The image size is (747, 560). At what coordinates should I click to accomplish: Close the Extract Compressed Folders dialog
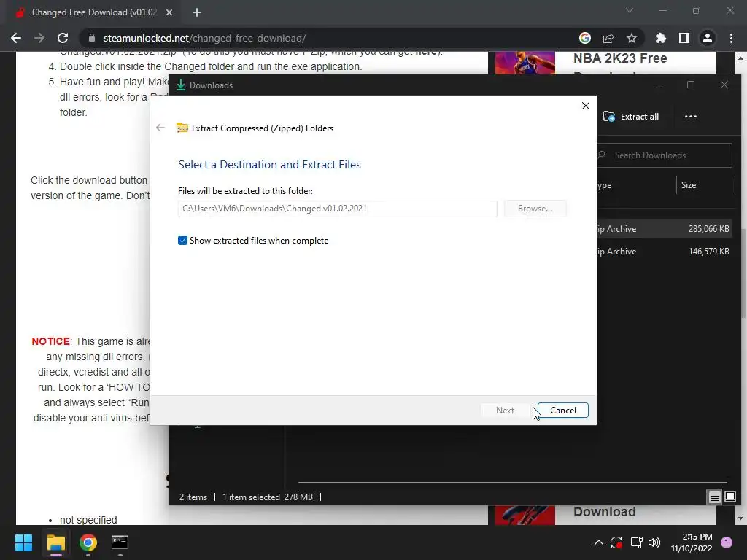[x=586, y=106]
